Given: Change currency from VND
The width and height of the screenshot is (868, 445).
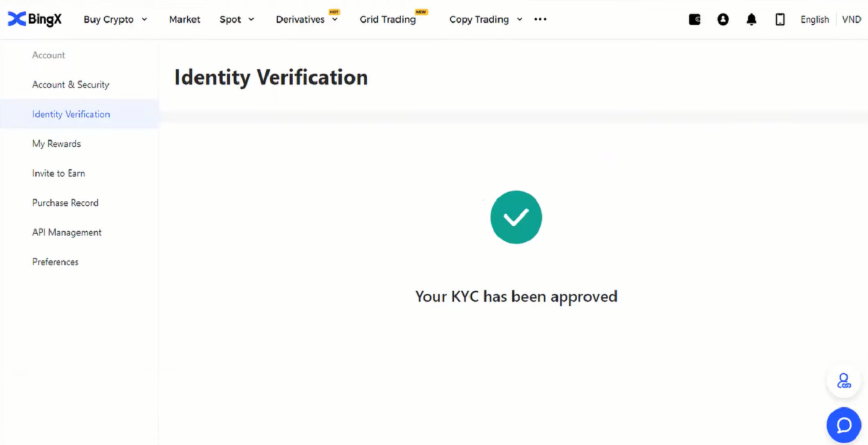Looking at the screenshot, I should click(852, 19).
